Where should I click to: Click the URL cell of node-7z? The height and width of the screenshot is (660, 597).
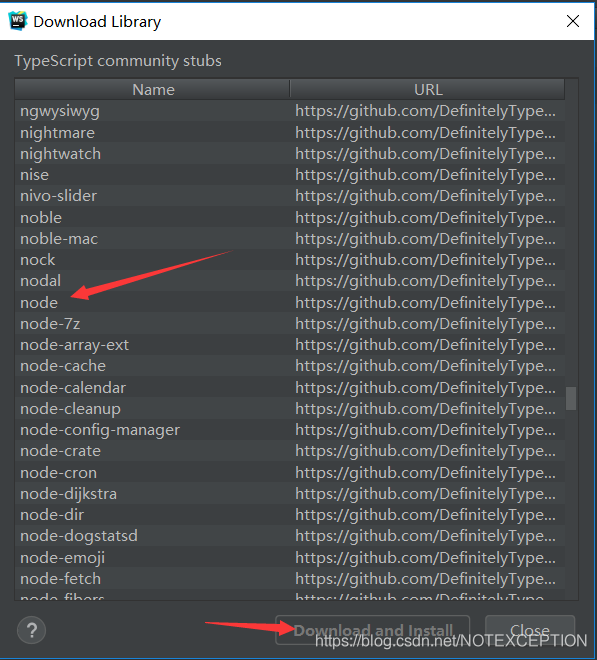pyautogui.click(x=425, y=324)
